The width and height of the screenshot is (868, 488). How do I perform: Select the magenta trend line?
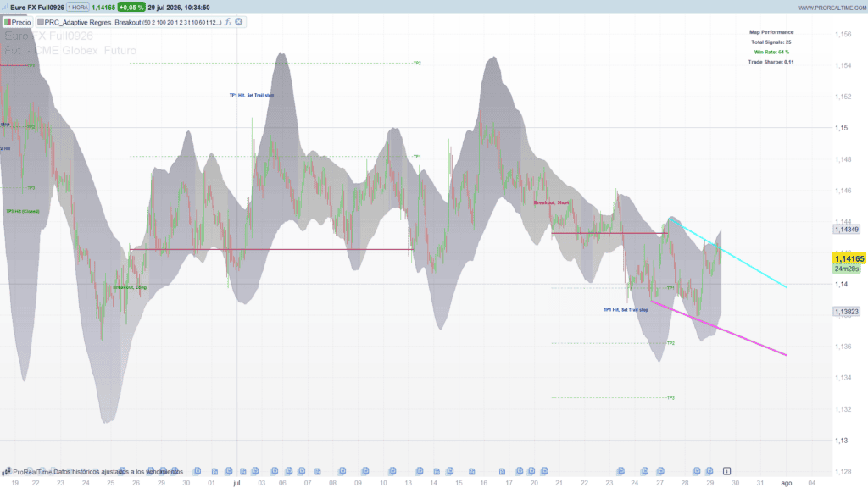coord(720,329)
